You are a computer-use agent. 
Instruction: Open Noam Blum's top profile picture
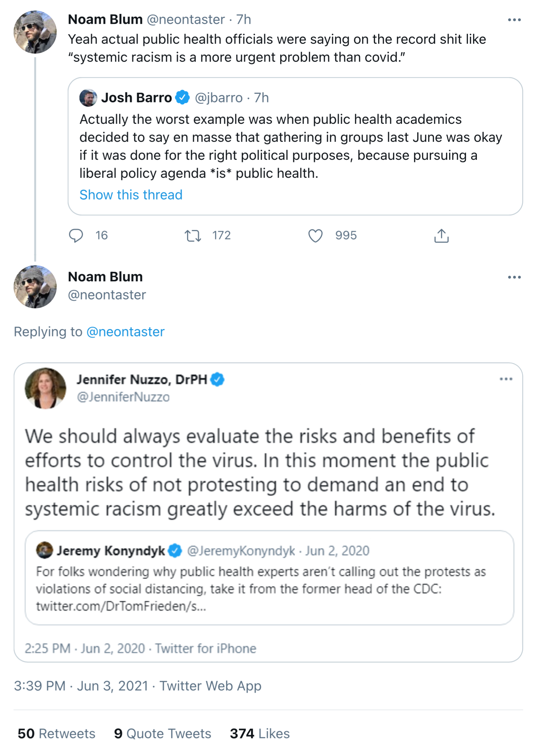point(35,32)
